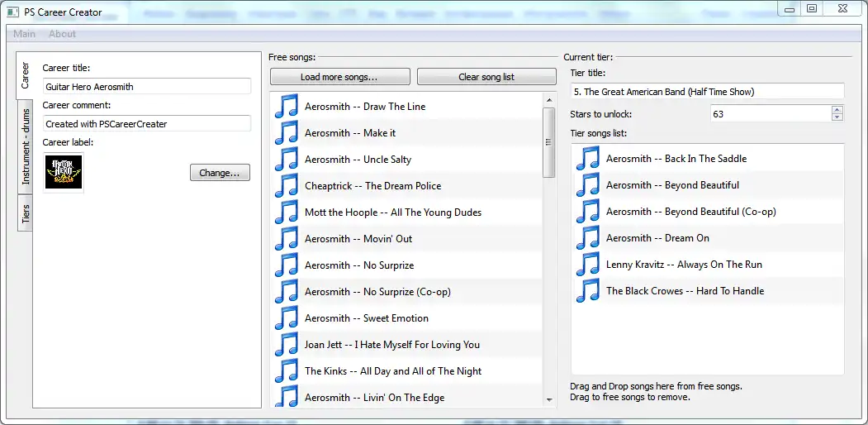
Task: Select tier song text Aerosmith -- Dream On
Action: tap(657, 237)
